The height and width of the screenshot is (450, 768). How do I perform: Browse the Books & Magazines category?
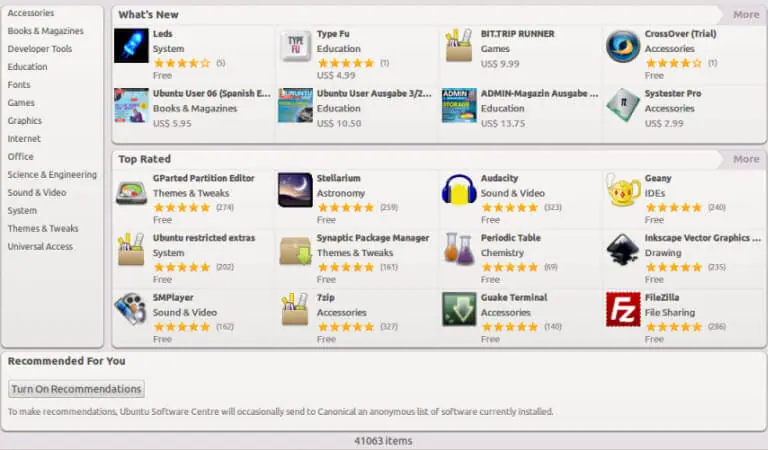(46, 31)
